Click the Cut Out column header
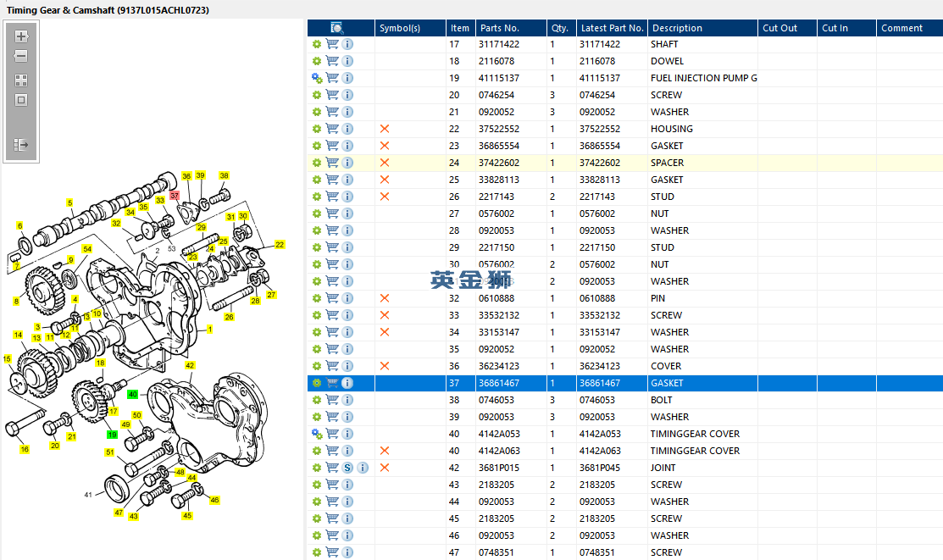 pyautogui.click(x=787, y=28)
